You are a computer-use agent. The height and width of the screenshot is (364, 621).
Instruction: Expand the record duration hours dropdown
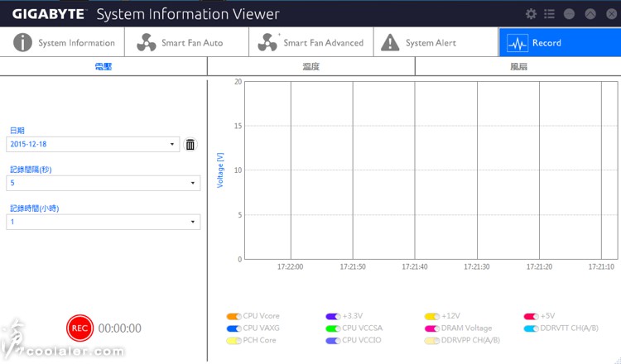point(103,222)
